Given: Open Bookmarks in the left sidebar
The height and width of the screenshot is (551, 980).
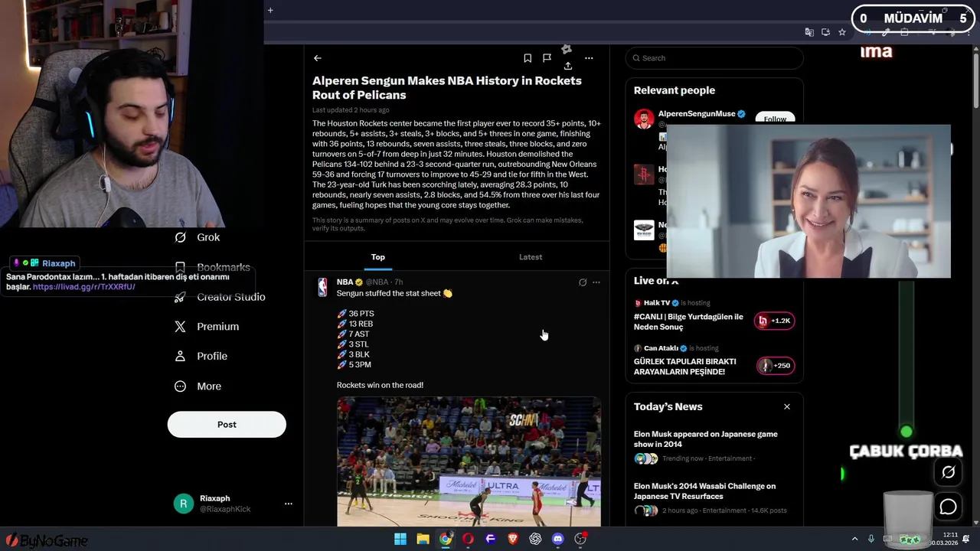Looking at the screenshot, I should pyautogui.click(x=213, y=267).
